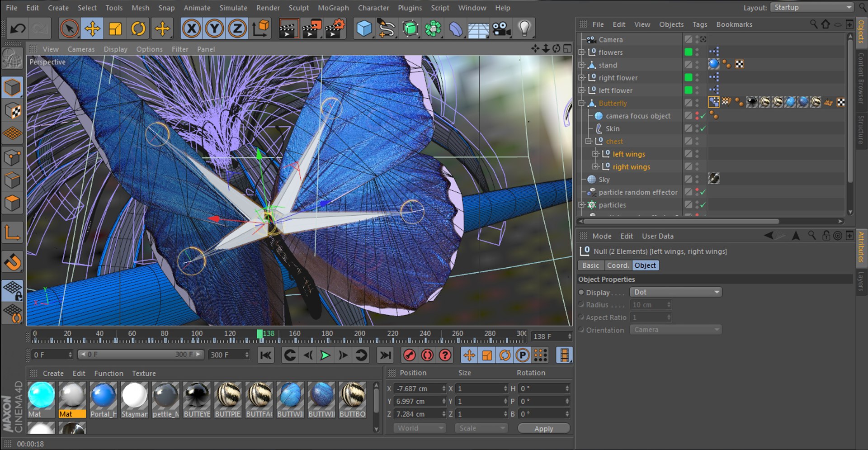This screenshot has width=868, height=450.
Task: Activate the Scale tool in top toolbar
Action: (115, 29)
